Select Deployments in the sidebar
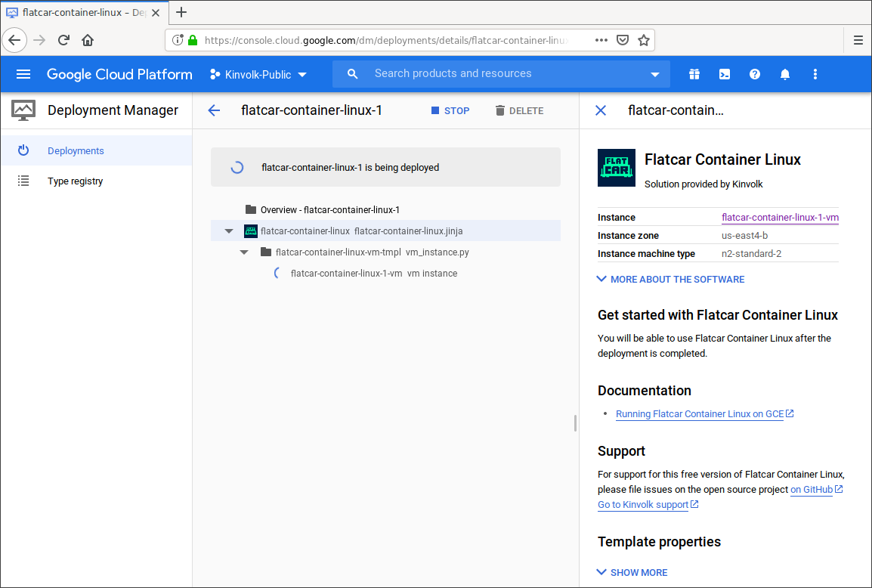Screen dimensions: 872x588 tap(76, 150)
